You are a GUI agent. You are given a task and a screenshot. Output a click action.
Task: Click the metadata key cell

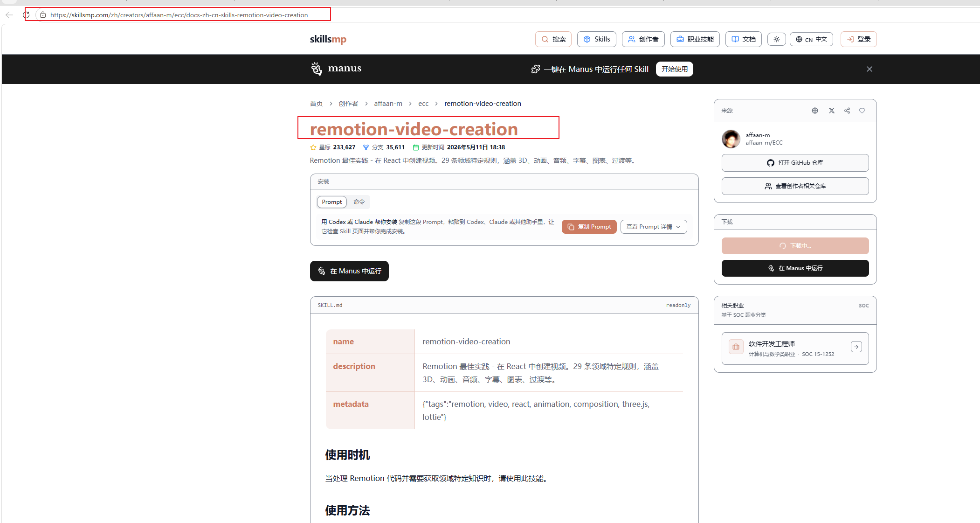370,410
